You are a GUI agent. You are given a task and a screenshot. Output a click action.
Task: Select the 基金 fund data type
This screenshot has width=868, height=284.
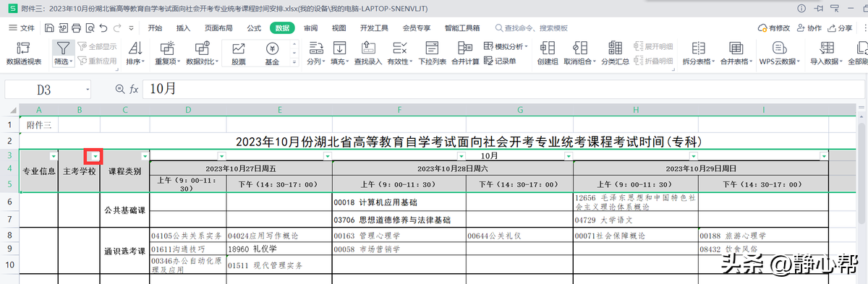272,53
